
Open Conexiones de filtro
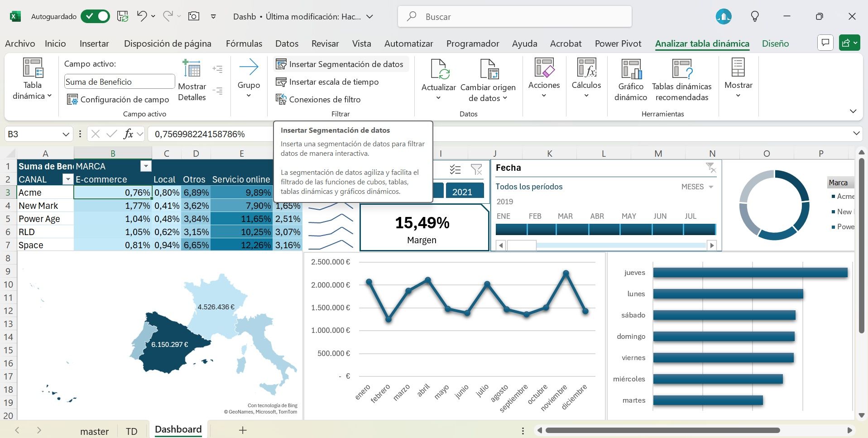click(x=318, y=99)
